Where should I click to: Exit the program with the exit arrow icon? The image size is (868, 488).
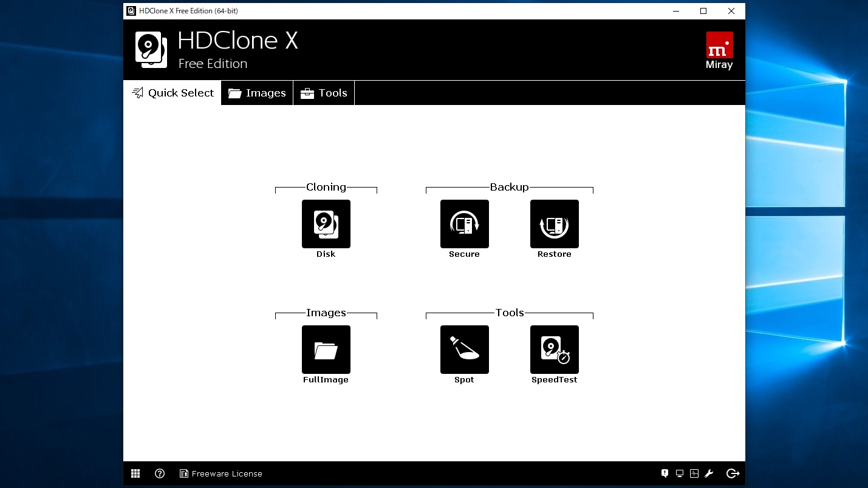click(733, 473)
